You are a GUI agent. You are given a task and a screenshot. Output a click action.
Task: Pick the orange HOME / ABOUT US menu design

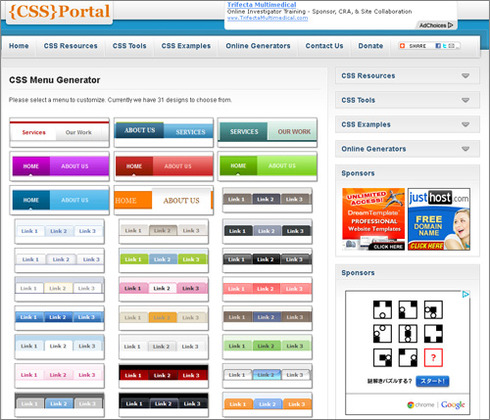163,200
